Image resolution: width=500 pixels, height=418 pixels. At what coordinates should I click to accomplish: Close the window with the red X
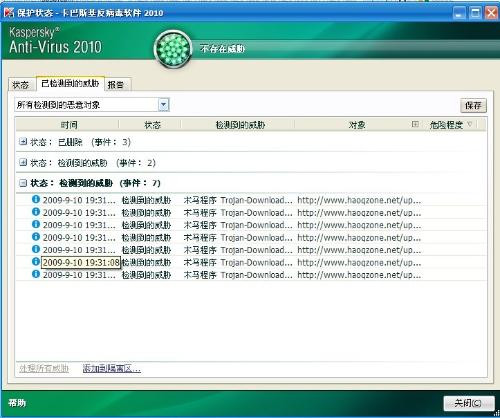click(491, 13)
